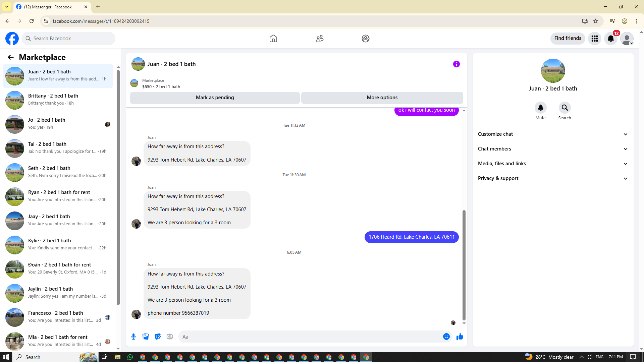644x362 pixels.
Task: Click More options button
Action: point(382,98)
